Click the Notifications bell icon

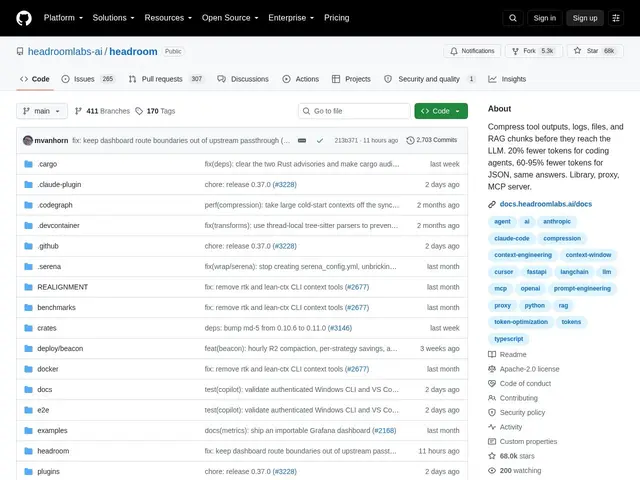coord(454,51)
